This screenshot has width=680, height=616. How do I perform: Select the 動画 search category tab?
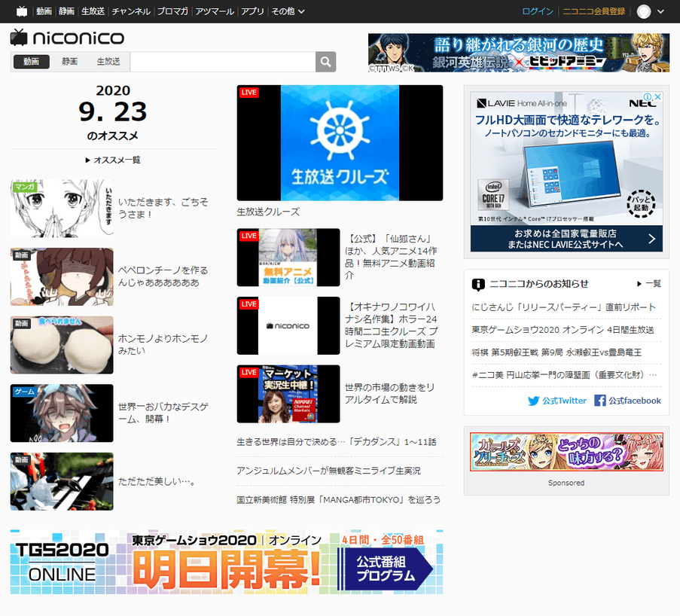[x=31, y=62]
